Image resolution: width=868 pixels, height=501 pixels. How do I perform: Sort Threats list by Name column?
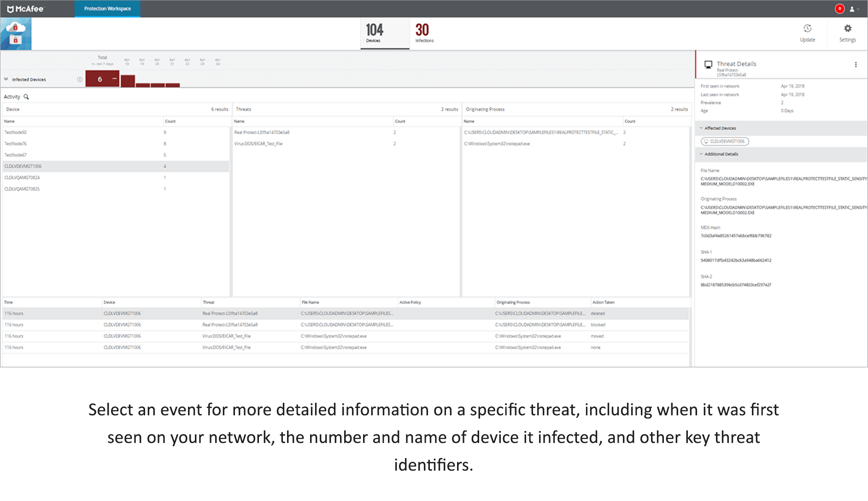tap(239, 121)
